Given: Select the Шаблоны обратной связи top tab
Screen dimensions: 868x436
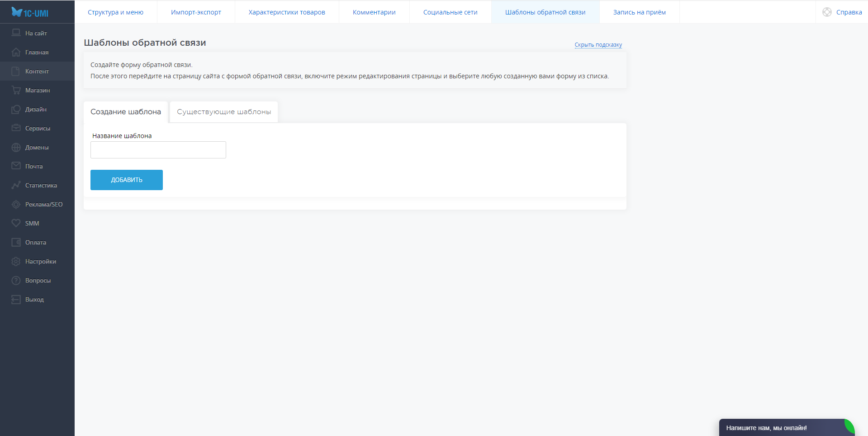Looking at the screenshot, I should (x=545, y=12).
